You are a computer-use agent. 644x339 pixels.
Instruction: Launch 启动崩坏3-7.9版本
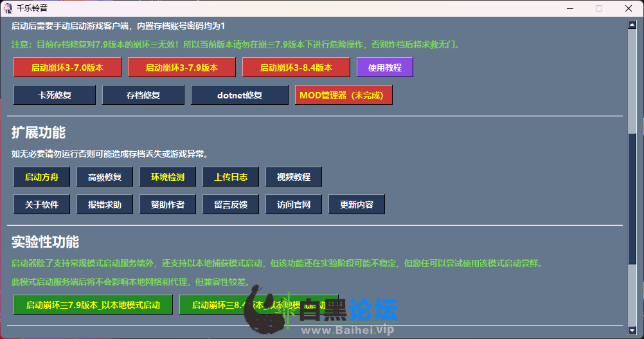pos(182,68)
